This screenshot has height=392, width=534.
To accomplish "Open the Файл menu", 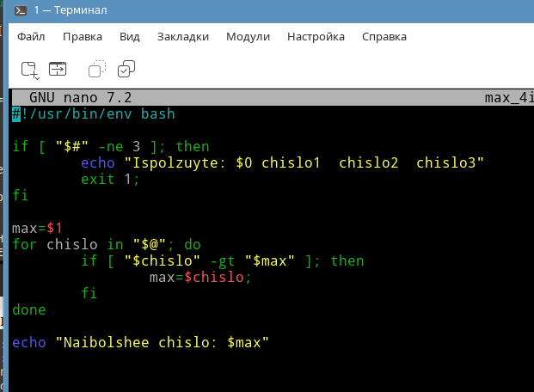I will 31,37.
